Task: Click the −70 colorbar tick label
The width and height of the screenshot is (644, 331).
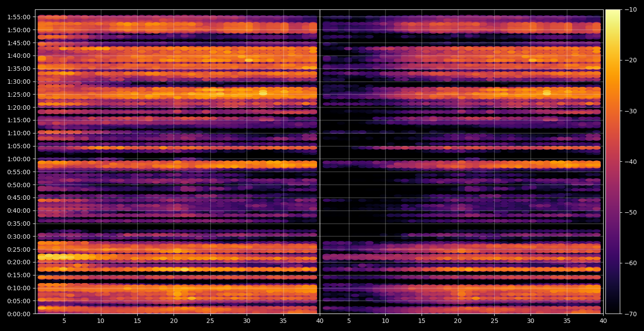Action: point(630,314)
